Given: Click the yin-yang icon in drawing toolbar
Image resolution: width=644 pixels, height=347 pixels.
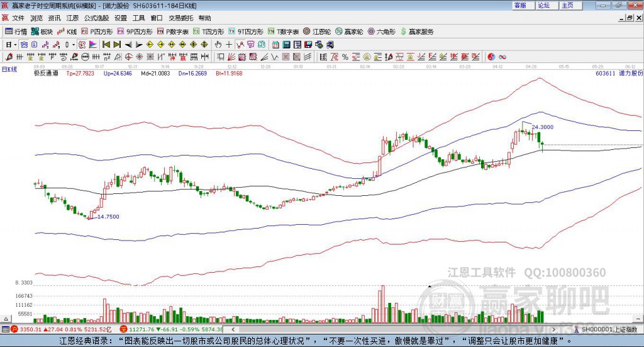Looking at the screenshot, I should (491, 57).
